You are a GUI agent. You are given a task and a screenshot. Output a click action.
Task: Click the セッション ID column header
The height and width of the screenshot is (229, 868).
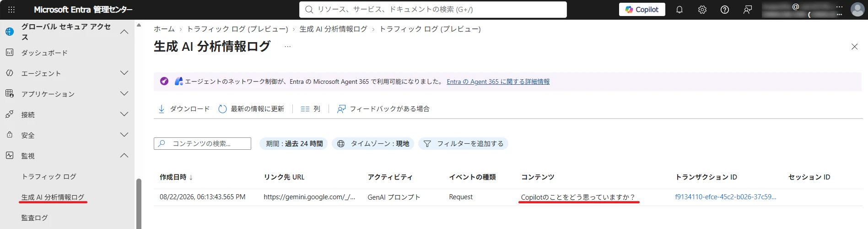pyautogui.click(x=809, y=177)
